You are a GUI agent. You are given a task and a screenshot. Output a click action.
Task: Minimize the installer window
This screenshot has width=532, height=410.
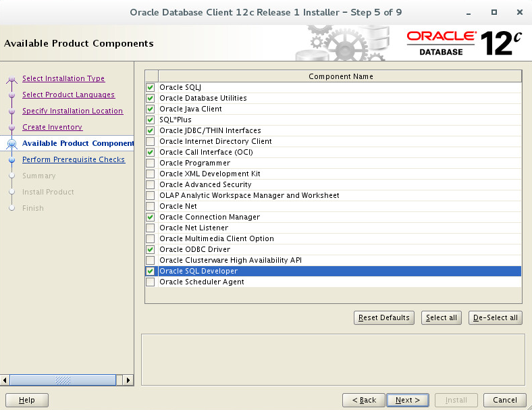469,13
